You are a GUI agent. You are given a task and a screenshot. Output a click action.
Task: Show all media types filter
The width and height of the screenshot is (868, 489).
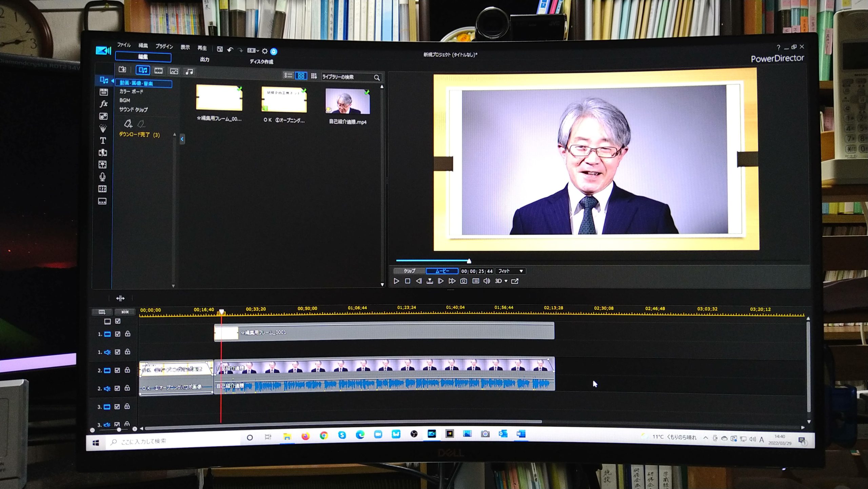point(143,70)
